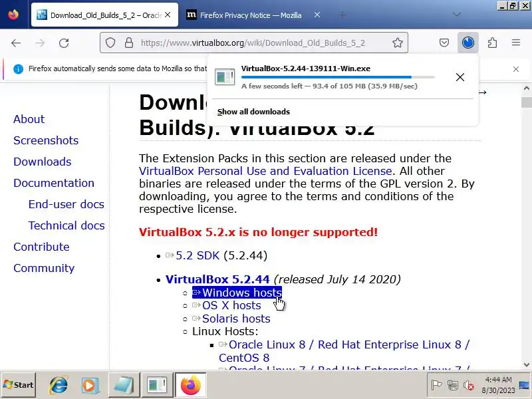Cancel the VirtualBox-5.2.44 download

pyautogui.click(x=460, y=77)
